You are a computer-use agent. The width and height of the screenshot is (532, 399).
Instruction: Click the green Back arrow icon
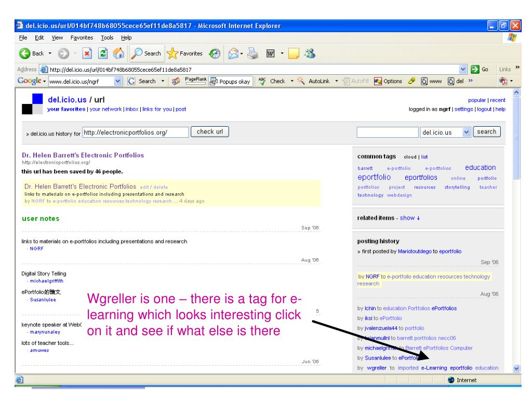[25, 54]
